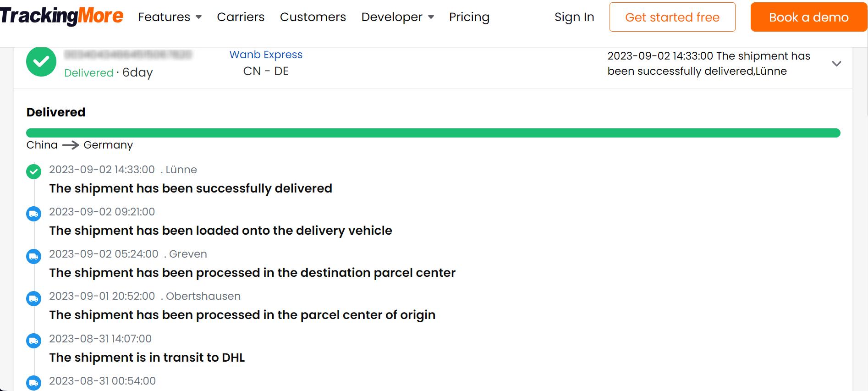Click truck icon beside 2023-08-31 00:54:00 entry
The width and height of the screenshot is (868, 391).
coord(33,383)
